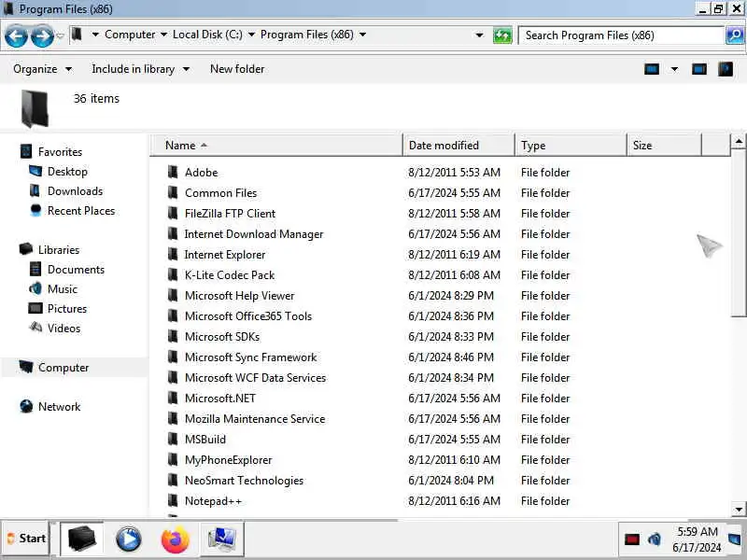
Task: Select the Internet Explorer folder icon
Action: coord(173,254)
